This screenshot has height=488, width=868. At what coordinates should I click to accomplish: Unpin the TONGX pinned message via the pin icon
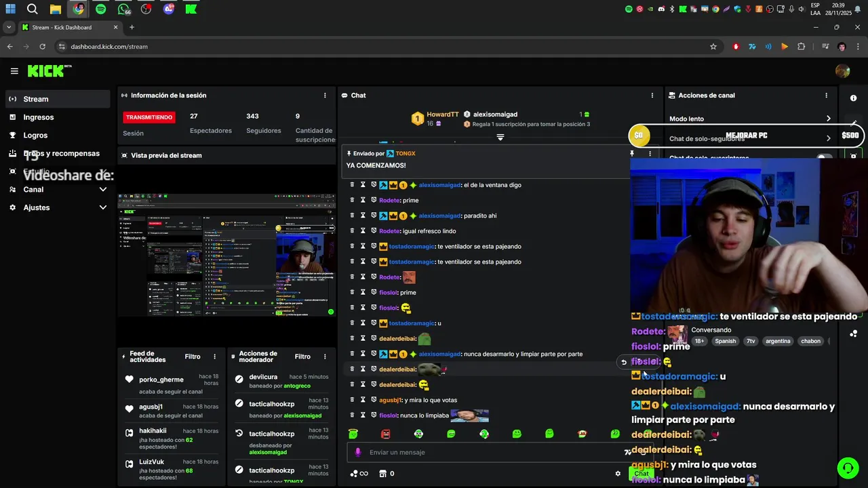pos(631,154)
